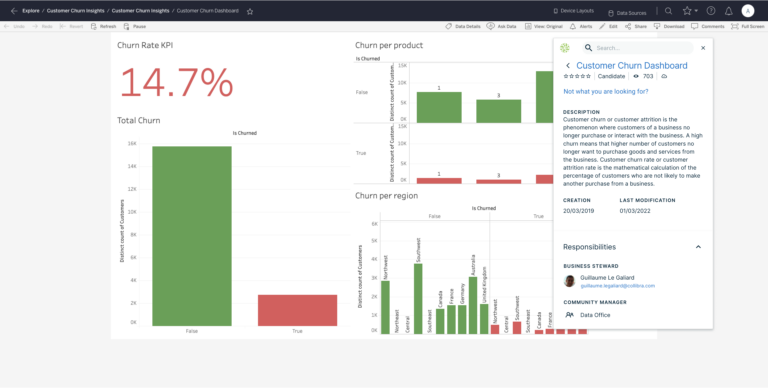
Task: Open the user avatar menu
Action: pyautogui.click(x=747, y=11)
